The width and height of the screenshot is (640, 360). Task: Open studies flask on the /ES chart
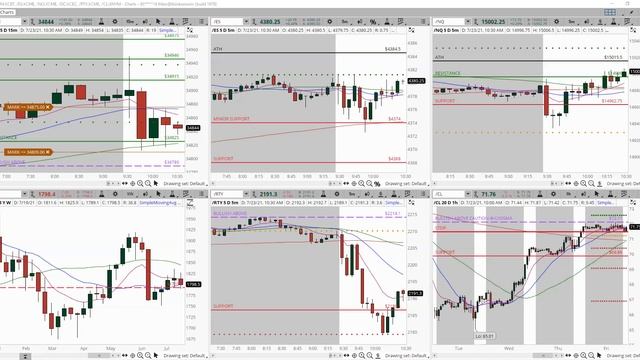[x=387, y=22]
